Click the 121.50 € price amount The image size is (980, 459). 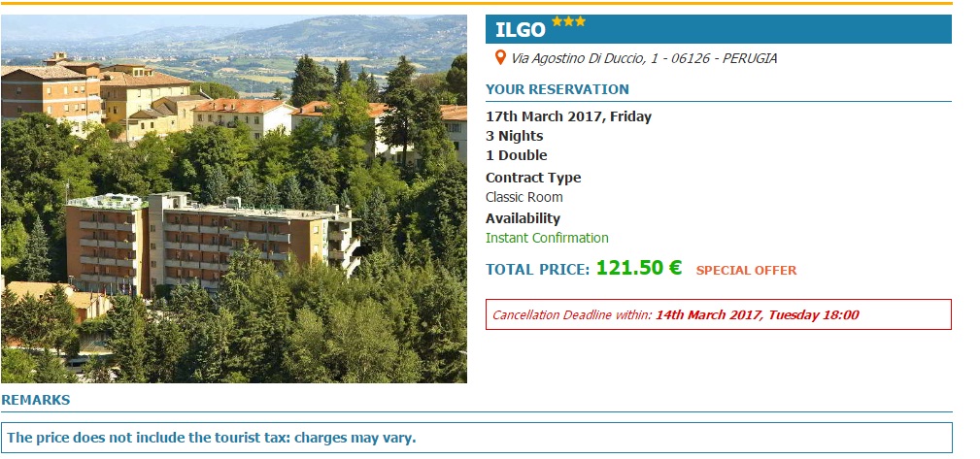[638, 268]
